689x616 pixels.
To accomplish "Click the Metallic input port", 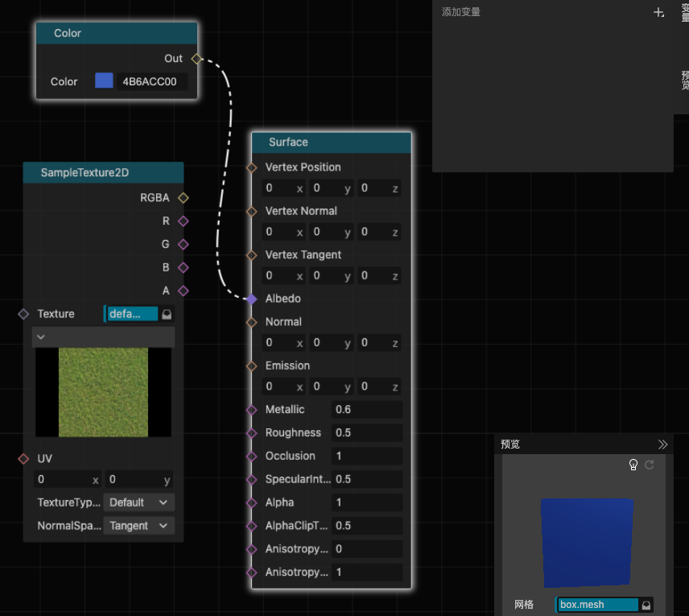I will (251, 410).
